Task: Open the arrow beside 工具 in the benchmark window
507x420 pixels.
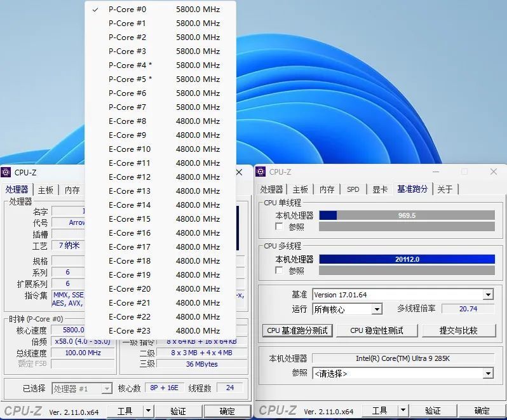Action: coord(402,411)
